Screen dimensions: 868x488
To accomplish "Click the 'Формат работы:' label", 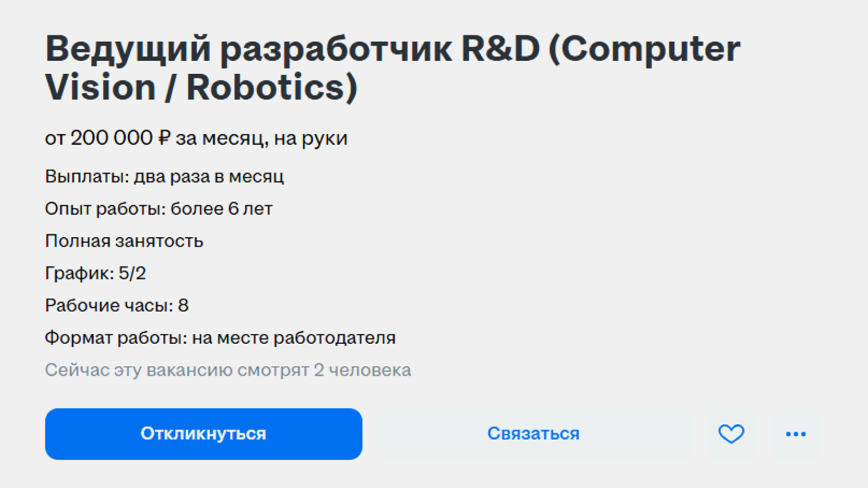I will (x=116, y=338).
